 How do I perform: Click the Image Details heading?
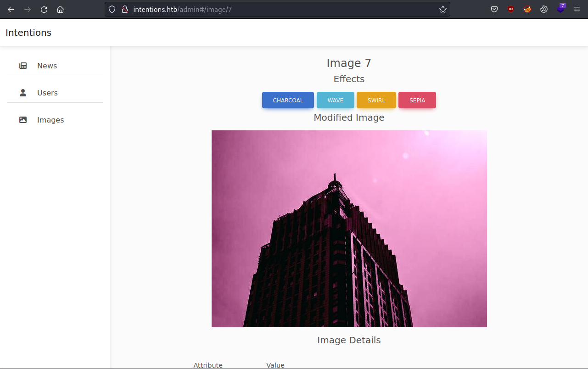click(349, 340)
